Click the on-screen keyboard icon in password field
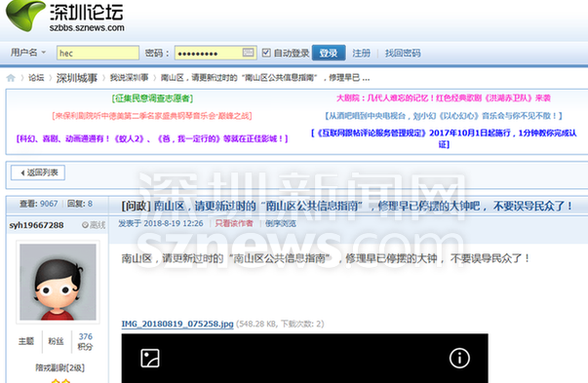 (x=248, y=53)
